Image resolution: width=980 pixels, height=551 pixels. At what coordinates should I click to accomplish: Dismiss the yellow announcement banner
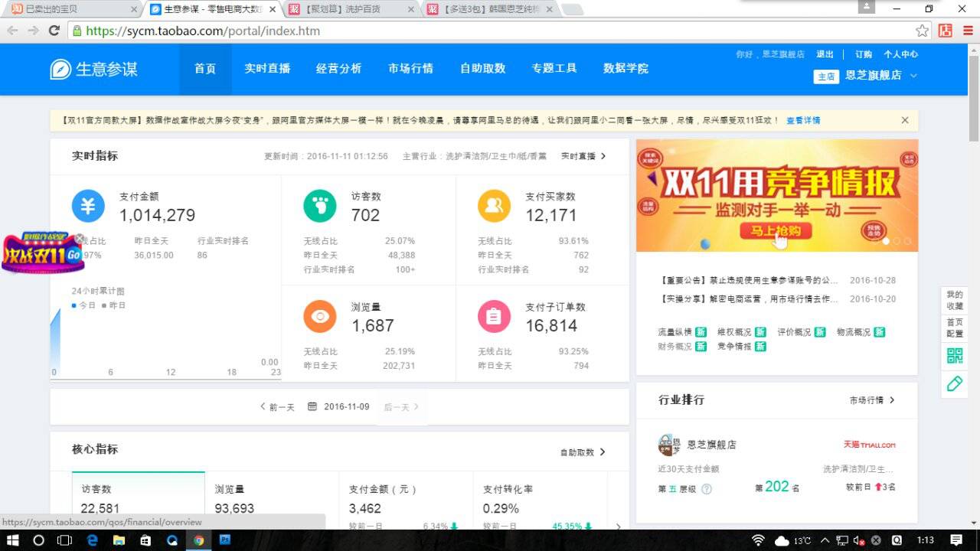click(905, 120)
